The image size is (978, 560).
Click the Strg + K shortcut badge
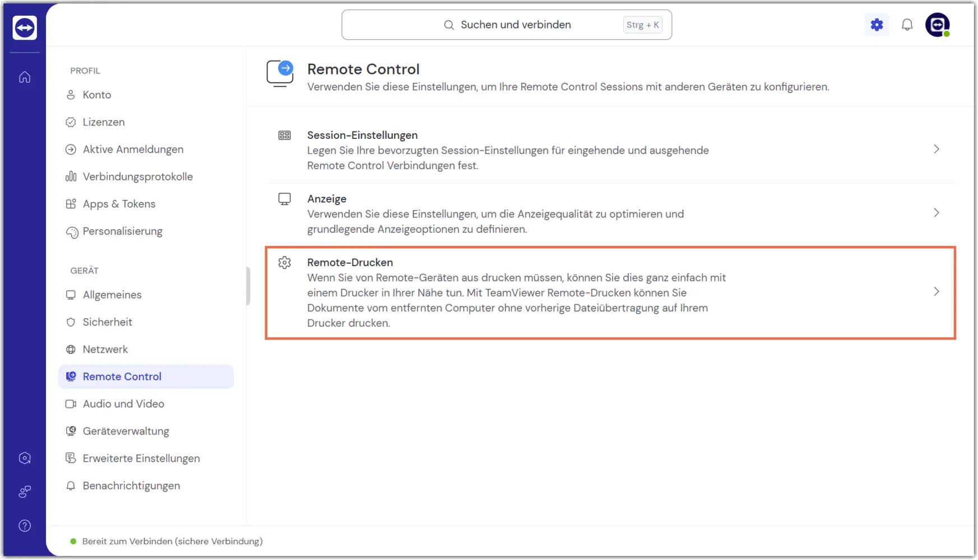[x=642, y=25]
